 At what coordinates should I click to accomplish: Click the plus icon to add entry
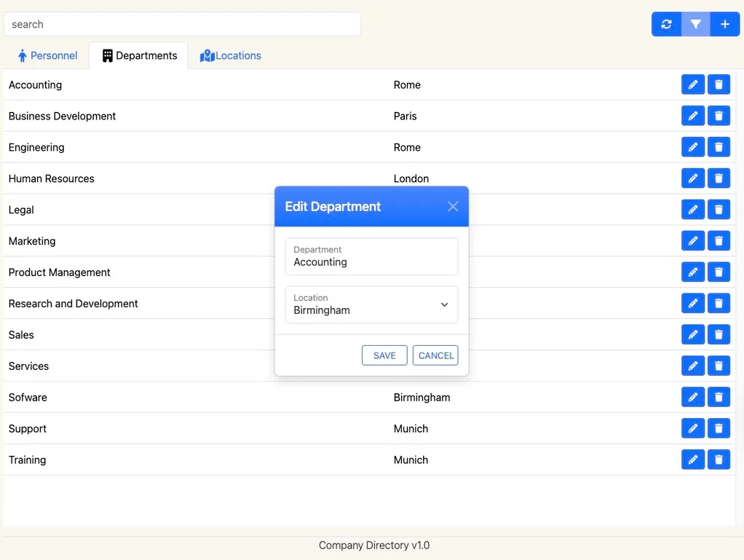click(x=724, y=24)
